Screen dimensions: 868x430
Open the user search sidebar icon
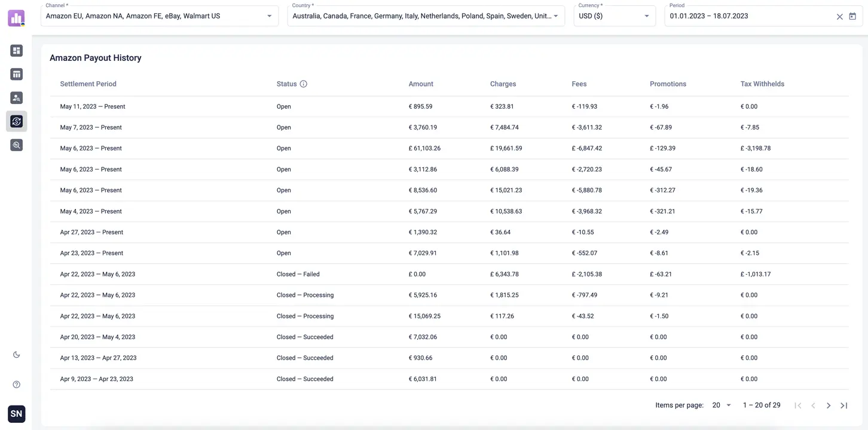[16, 98]
